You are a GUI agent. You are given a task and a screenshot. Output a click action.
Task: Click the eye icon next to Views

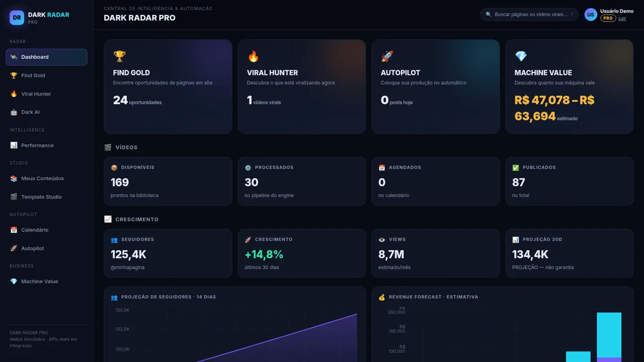pos(382,240)
